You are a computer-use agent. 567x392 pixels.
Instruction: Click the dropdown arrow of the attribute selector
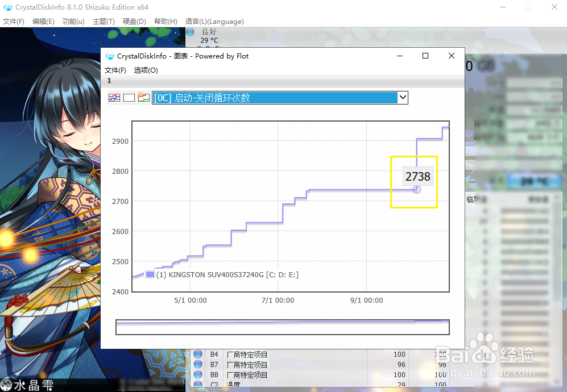click(403, 98)
